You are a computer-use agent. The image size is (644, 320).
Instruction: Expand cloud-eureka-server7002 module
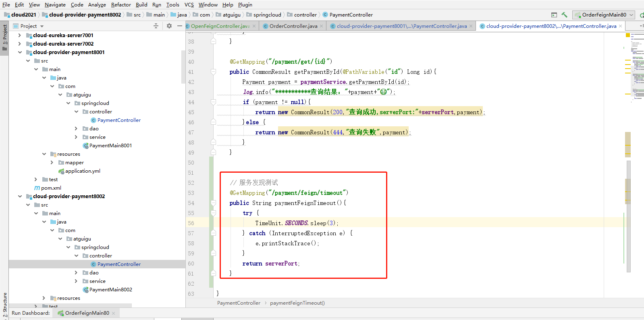tap(19, 44)
